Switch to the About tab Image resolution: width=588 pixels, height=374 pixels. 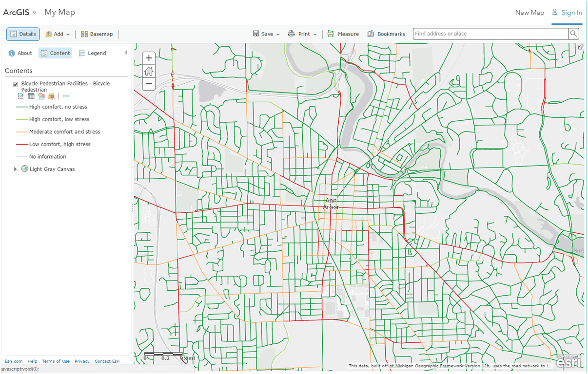20,53
